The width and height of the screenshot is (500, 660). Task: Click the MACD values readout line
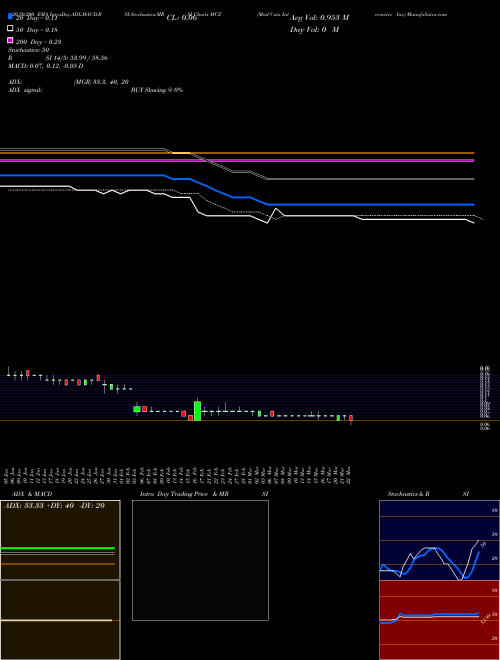click(x=45, y=66)
